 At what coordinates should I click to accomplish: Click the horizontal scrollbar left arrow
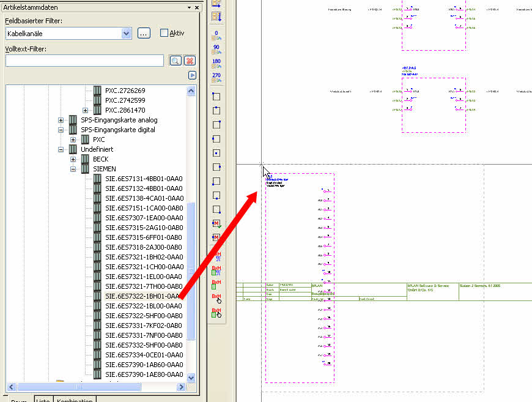pos(12,387)
